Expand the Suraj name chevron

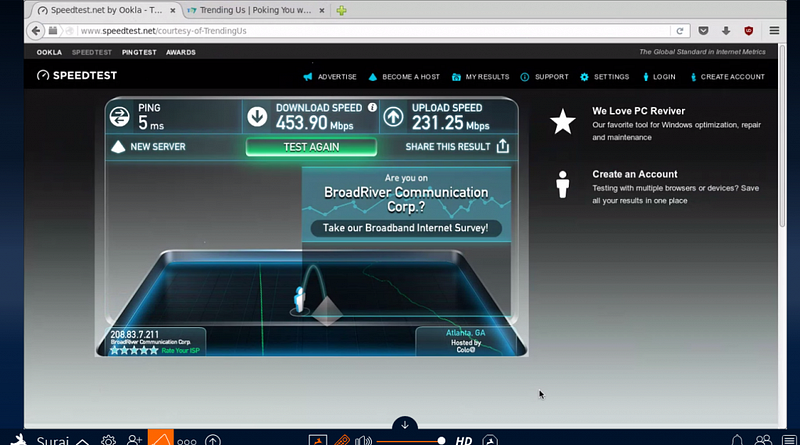(83, 441)
